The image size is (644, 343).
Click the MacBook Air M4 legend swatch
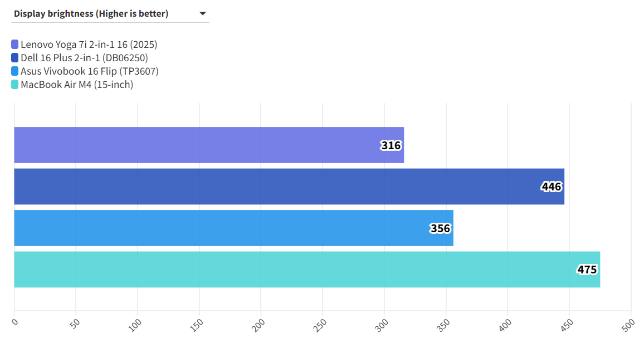pyautogui.click(x=15, y=85)
